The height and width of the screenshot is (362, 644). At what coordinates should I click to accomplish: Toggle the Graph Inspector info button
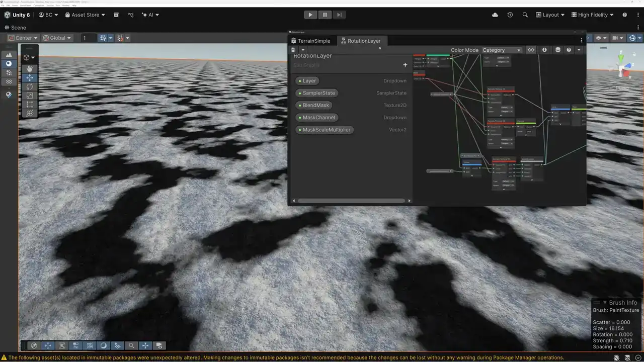click(x=544, y=50)
